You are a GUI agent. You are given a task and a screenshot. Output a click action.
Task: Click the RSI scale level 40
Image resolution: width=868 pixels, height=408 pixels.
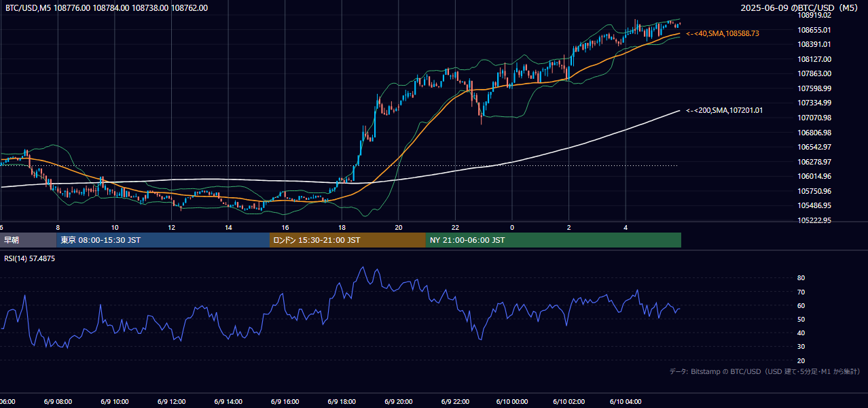[801, 333]
